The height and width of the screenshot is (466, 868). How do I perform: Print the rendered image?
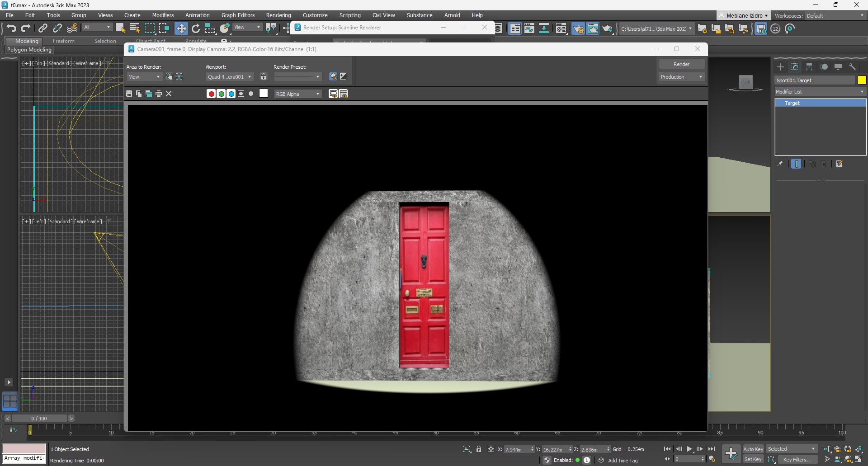(x=159, y=94)
